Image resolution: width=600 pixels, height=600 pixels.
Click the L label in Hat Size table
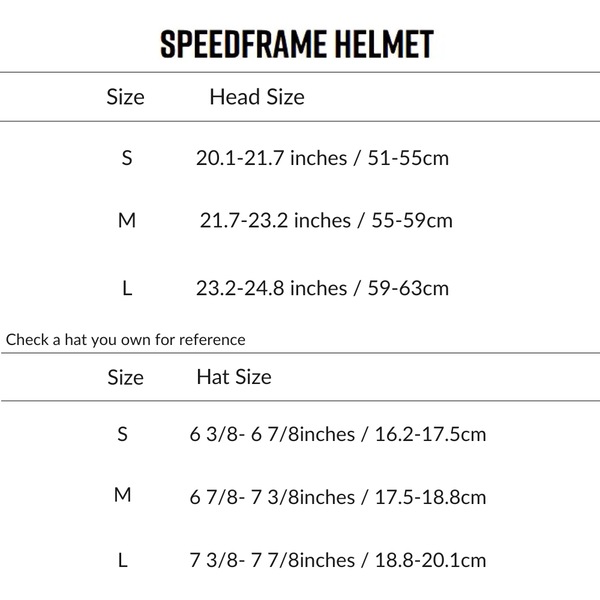(x=123, y=561)
